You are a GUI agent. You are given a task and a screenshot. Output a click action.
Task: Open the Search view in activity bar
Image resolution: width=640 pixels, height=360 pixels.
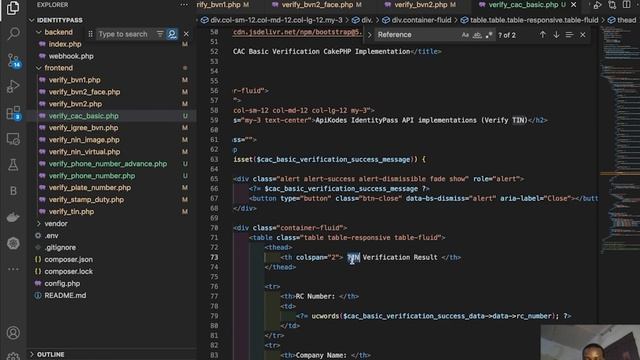point(13,33)
